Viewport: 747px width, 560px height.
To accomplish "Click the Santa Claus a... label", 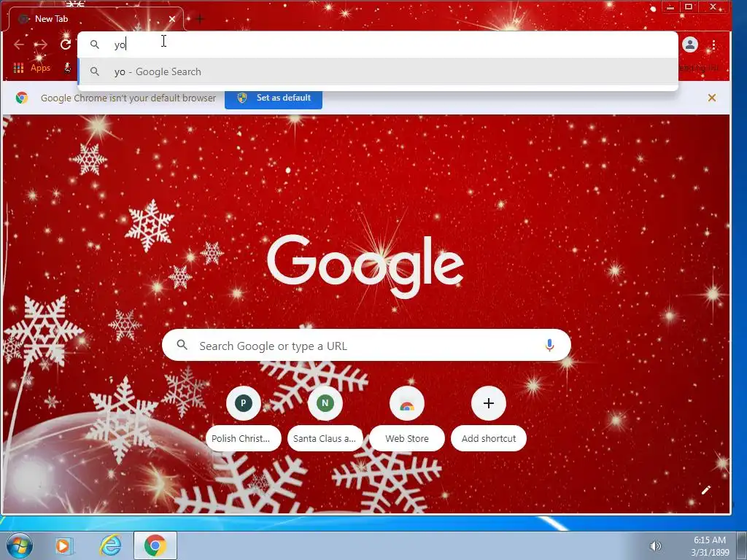I will [x=325, y=438].
